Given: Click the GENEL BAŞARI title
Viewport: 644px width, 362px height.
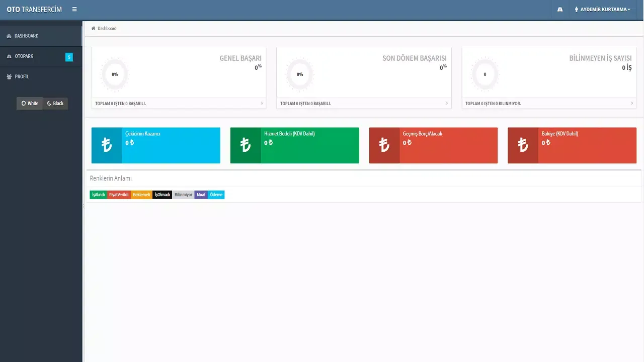Looking at the screenshot, I should (x=240, y=58).
